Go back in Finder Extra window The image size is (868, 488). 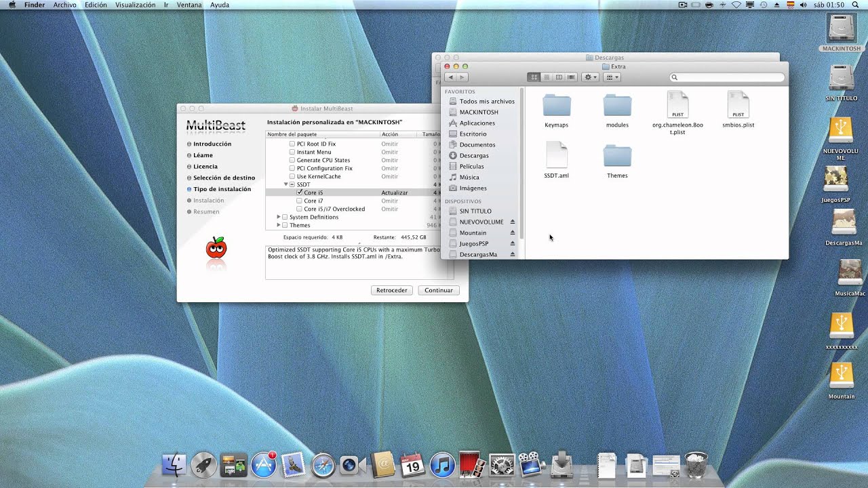click(450, 77)
